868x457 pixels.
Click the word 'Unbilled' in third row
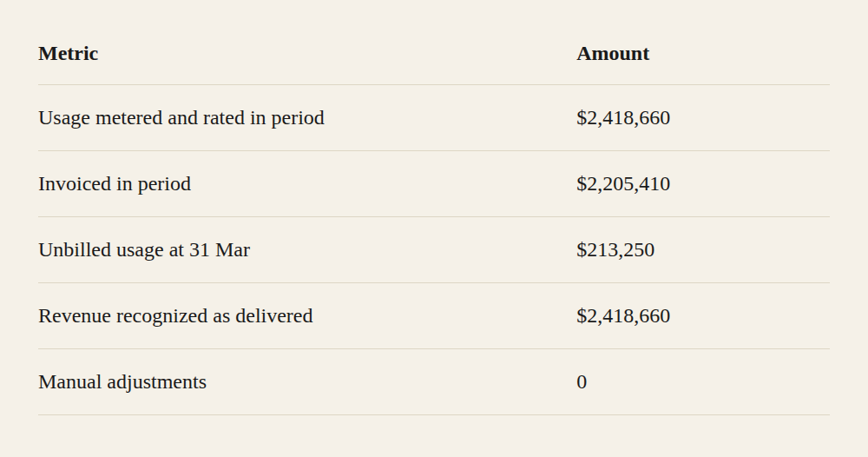74,250
